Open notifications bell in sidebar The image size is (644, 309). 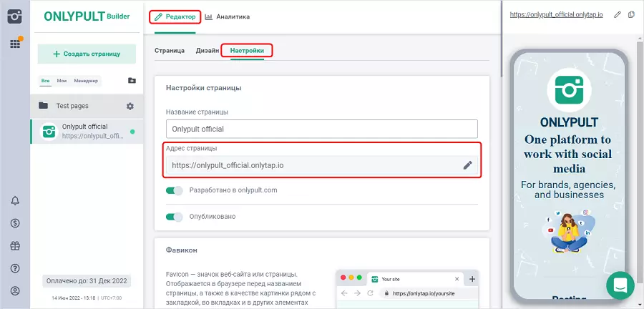(x=14, y=200)
